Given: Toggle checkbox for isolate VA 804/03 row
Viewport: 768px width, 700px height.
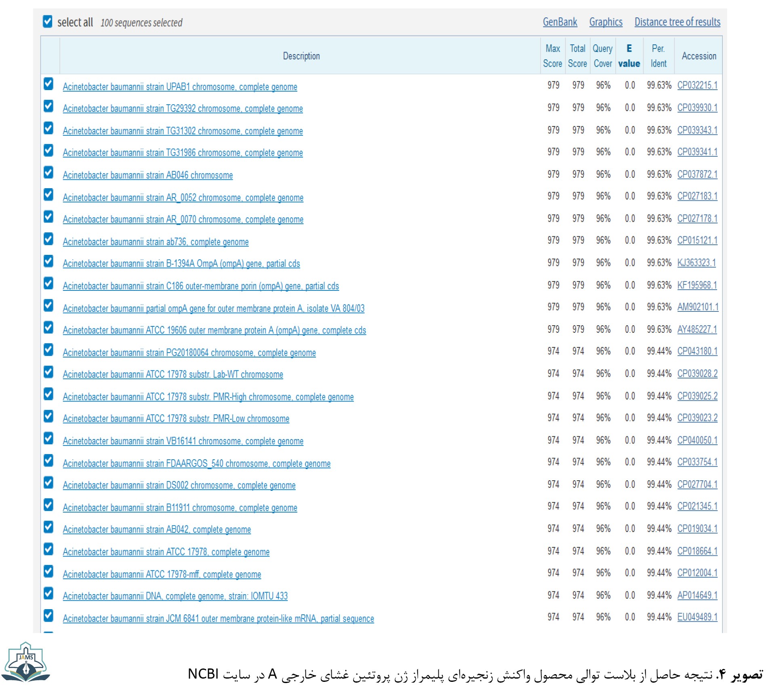Looking at the screenshot, I should click(x=48, y=305).
